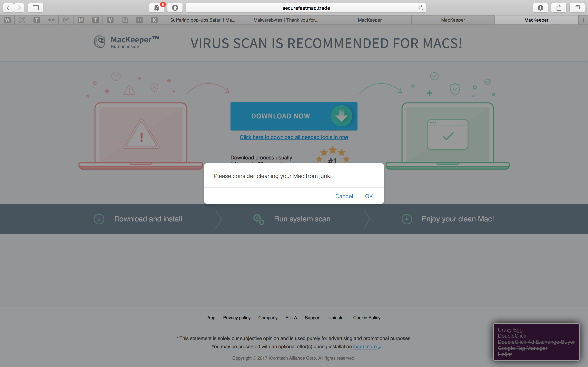
Task: Focus the securefastmac.trade address bar
Action: click(x=306, y=8)
